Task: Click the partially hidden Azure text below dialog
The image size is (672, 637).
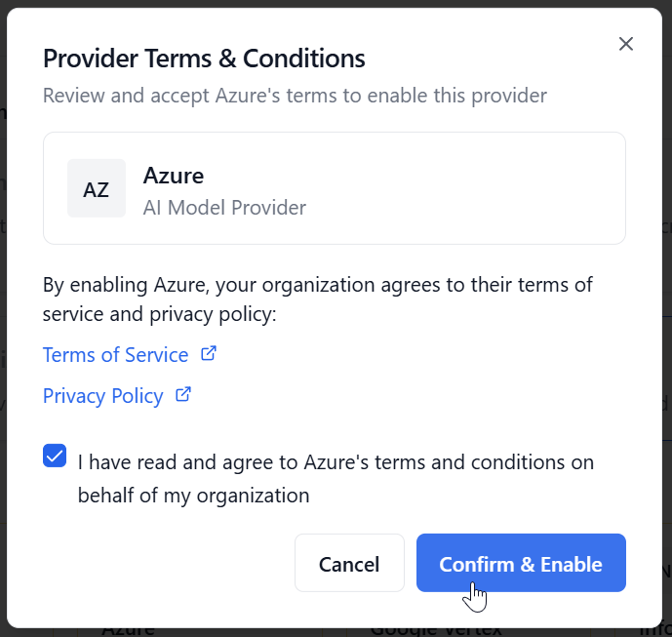Action: click(129, 630)
